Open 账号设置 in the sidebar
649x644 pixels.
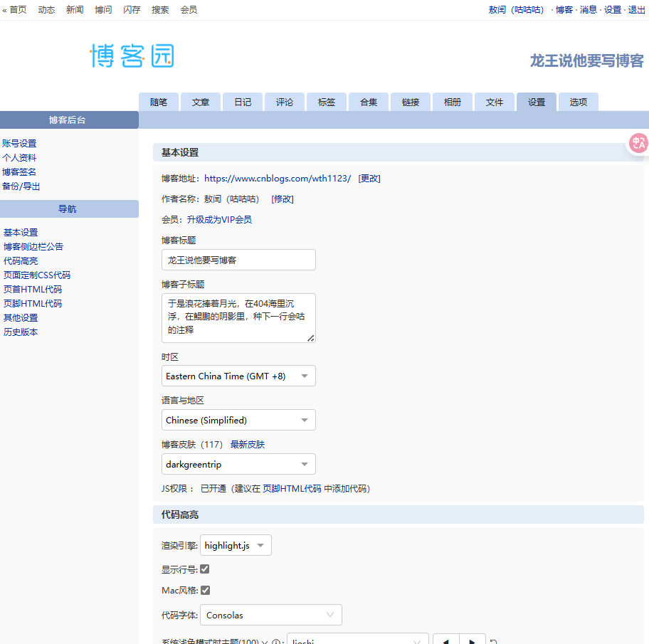pos(19,143)
